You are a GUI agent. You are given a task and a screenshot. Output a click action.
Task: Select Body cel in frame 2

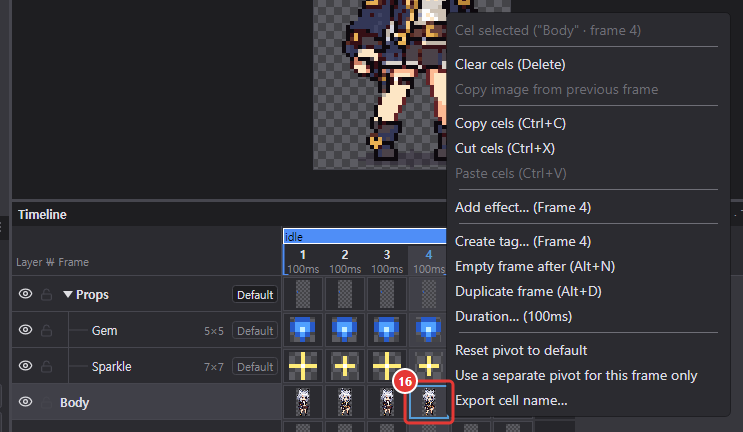point(345,402)
